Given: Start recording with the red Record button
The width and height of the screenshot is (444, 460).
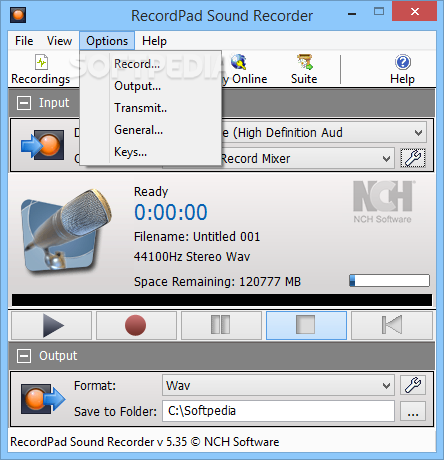Looking at the screenshot, I should click(136, 325).
